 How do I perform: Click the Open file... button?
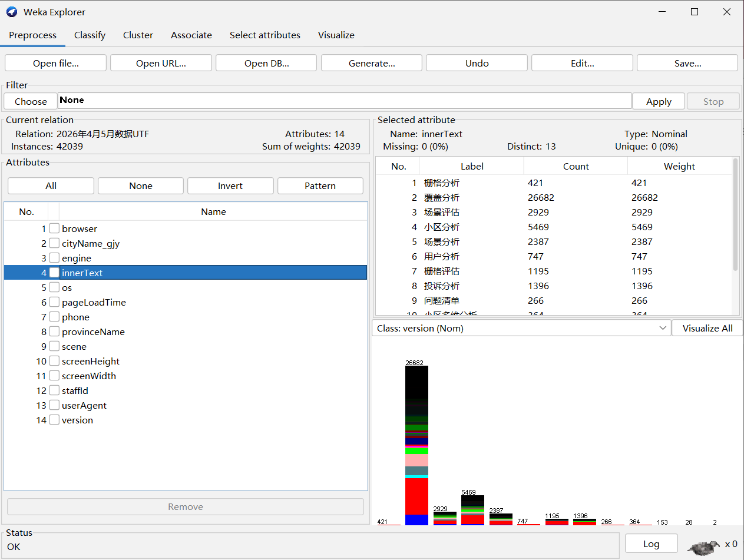pos(56,63)
